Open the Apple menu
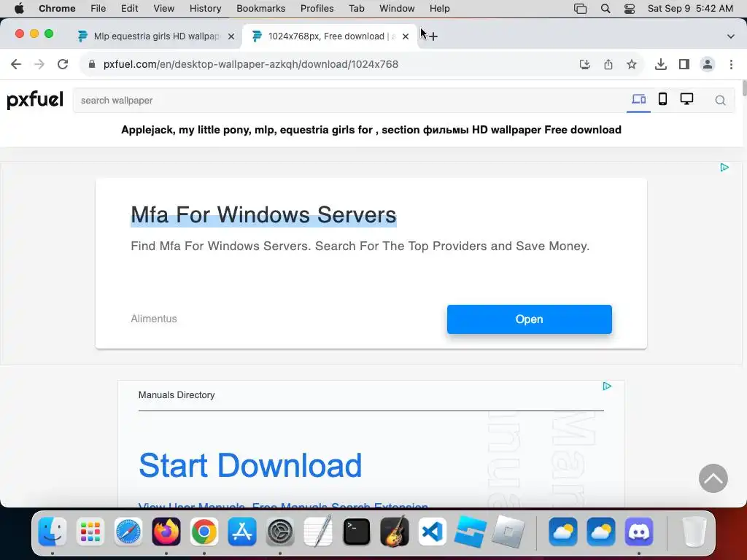 [19, 8]
